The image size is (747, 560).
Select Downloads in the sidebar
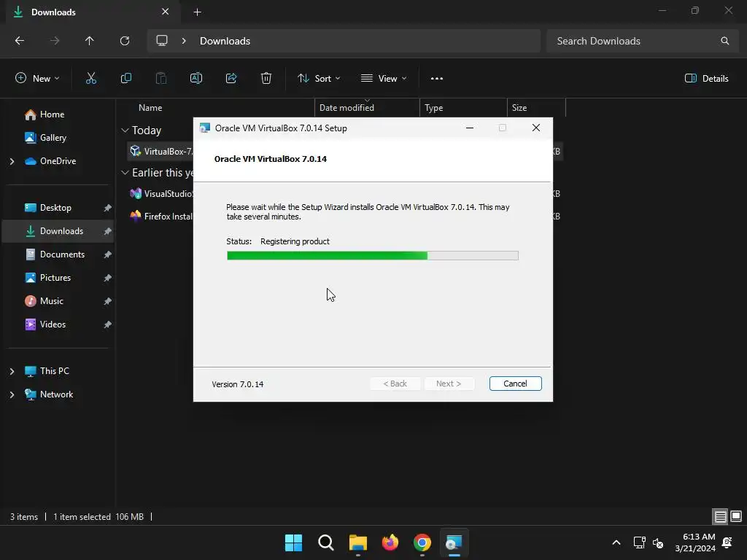(x=58, y=231)
